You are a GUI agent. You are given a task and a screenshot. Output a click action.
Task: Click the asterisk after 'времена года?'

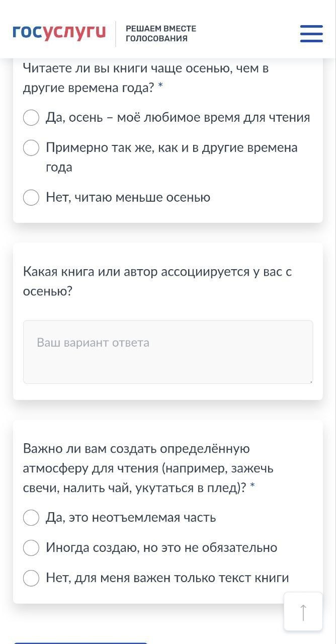click(160, 88)
